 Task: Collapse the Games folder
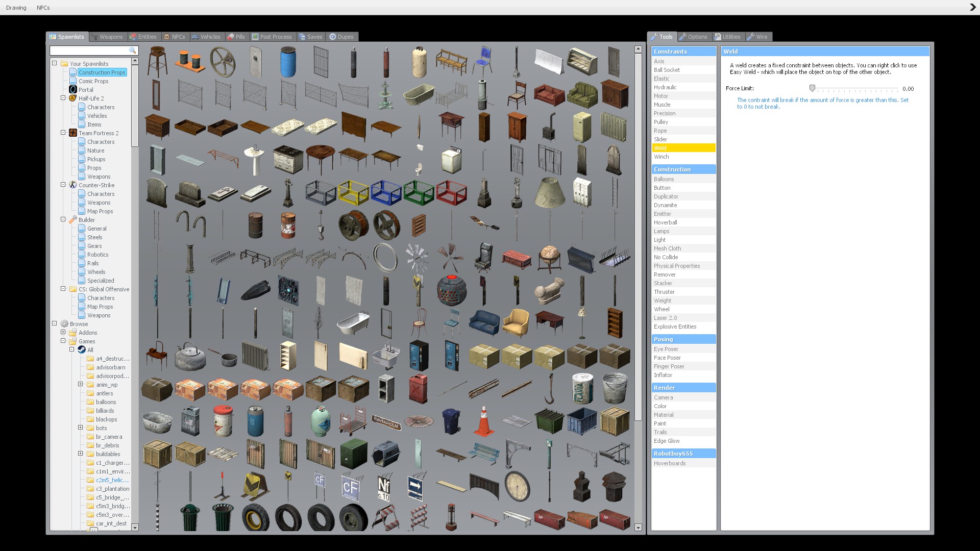tap(63, 341)
